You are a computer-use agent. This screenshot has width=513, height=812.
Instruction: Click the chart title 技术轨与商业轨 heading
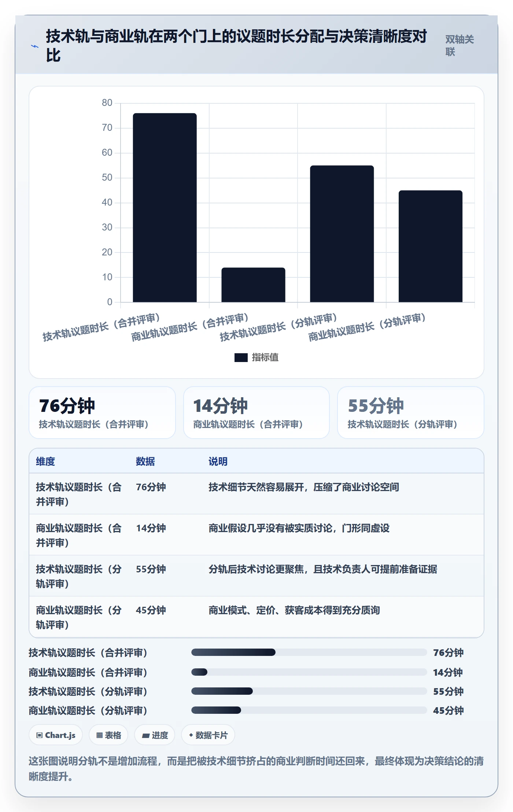pyautogui.click(x=236, y=46)
